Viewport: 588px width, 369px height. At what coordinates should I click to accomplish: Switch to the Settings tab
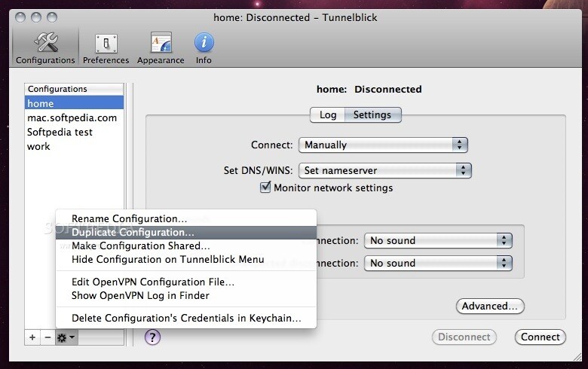(372, 114)
